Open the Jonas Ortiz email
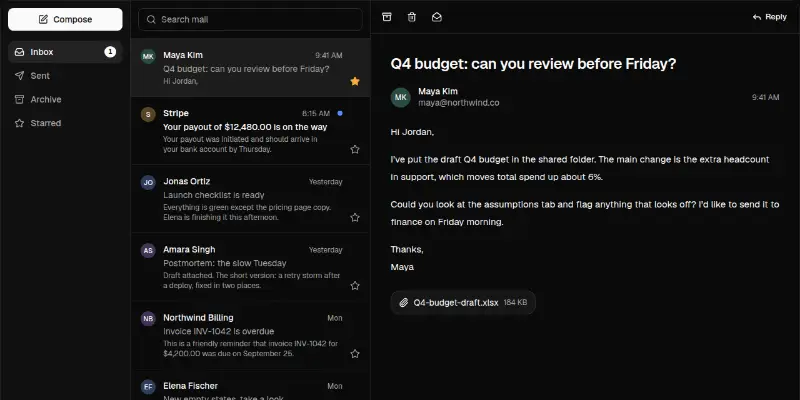Viewport: 800px width, 400px height. 250,198
